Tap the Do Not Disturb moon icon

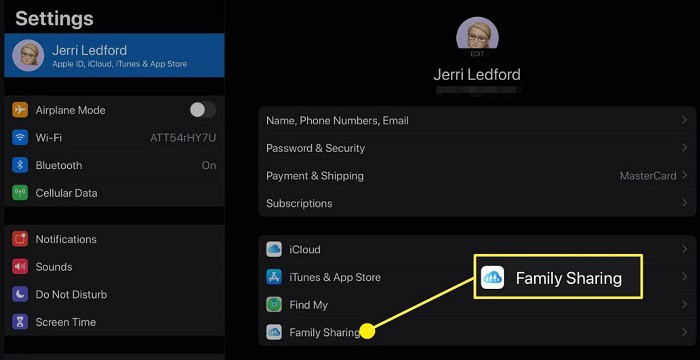(20, 294)
